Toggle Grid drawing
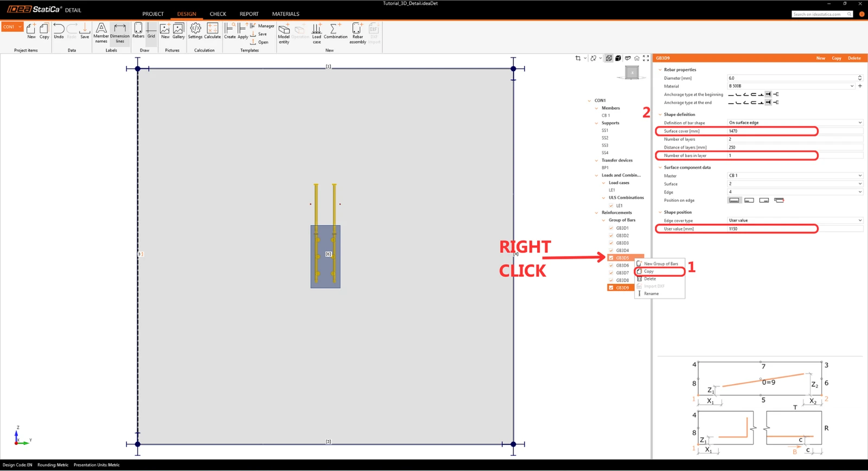 tap(151, 31)
